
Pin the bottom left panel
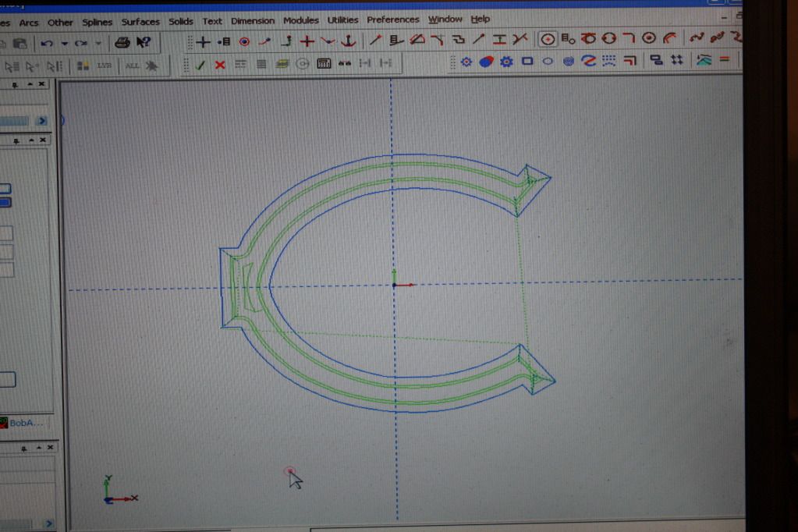24,449
